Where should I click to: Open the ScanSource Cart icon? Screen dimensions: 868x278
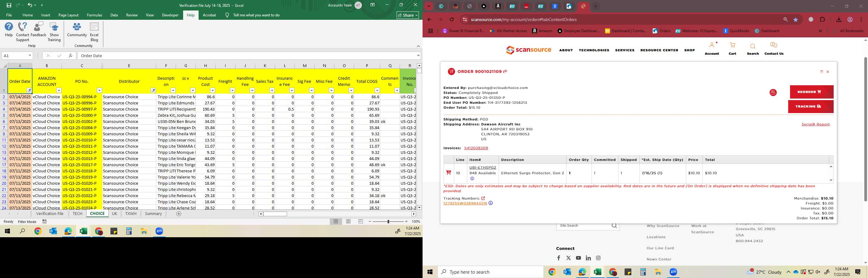click(x=732, y=48)
